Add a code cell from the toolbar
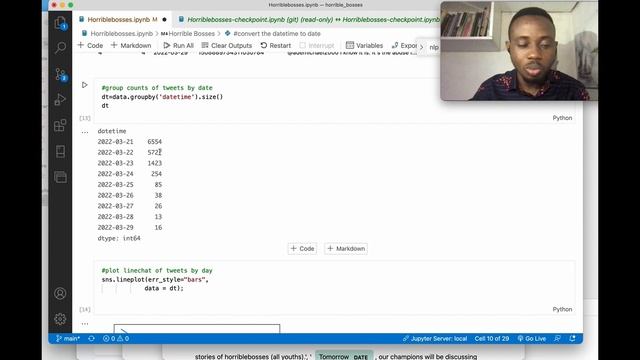This screenshot has width=640, height=360. (90, 45)
